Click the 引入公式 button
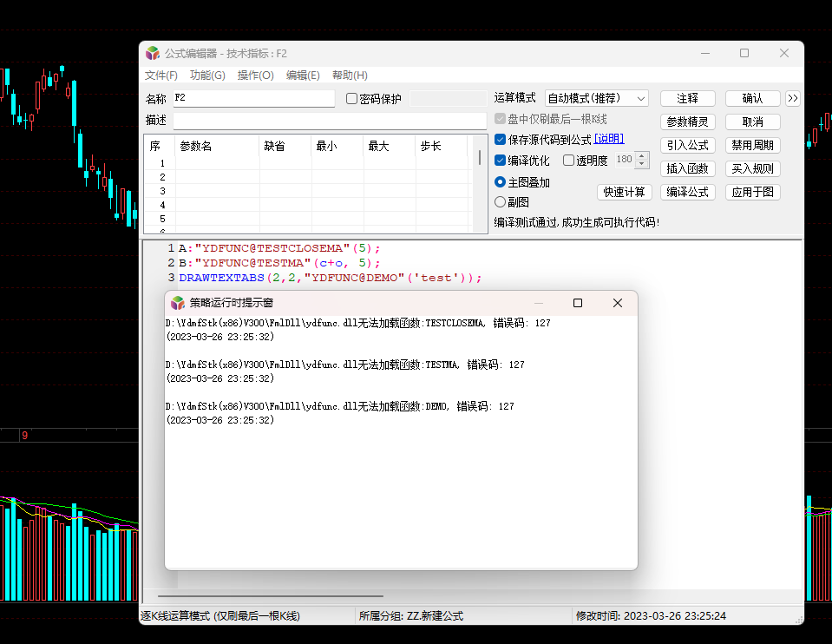 point(688,145)
